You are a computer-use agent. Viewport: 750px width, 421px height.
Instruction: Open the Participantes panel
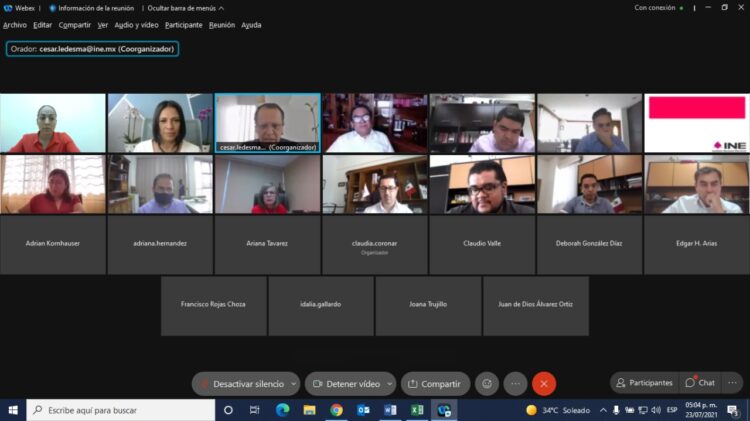[x=644, y=383]
